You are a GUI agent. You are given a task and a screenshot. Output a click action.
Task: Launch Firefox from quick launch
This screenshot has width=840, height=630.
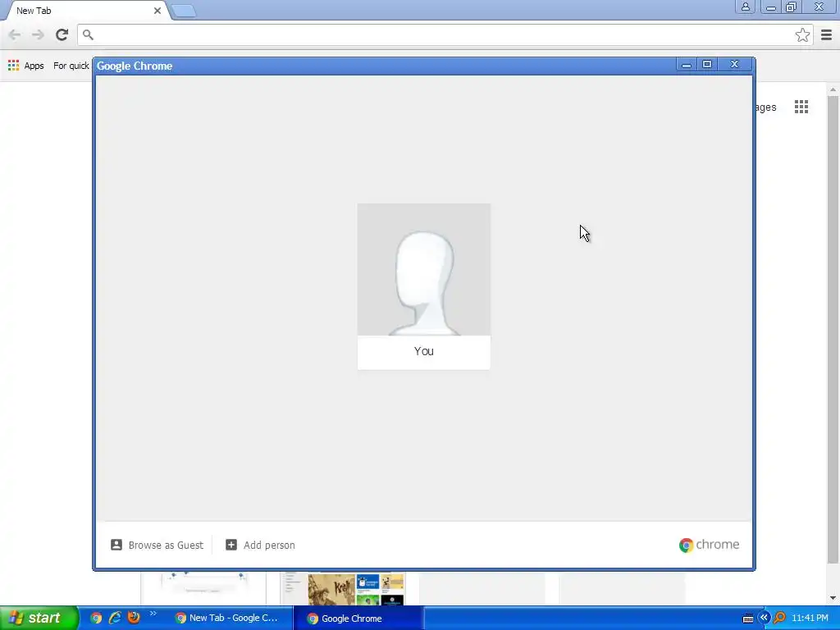[x=134, y=618]
